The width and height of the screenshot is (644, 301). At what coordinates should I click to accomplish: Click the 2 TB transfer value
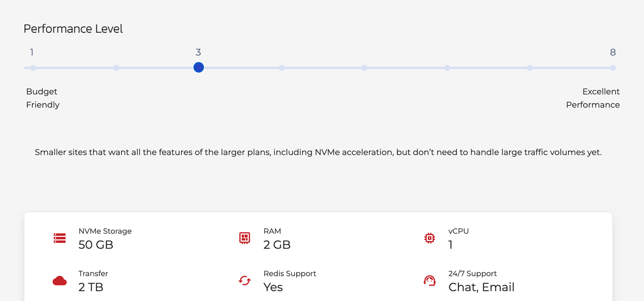point(91,287)
